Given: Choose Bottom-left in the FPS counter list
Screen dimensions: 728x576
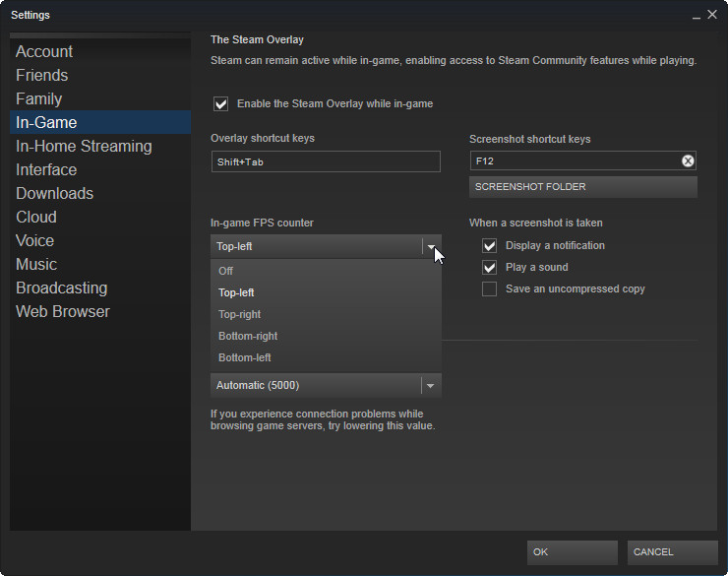Looking at the screenshot, I should point(326,357).
